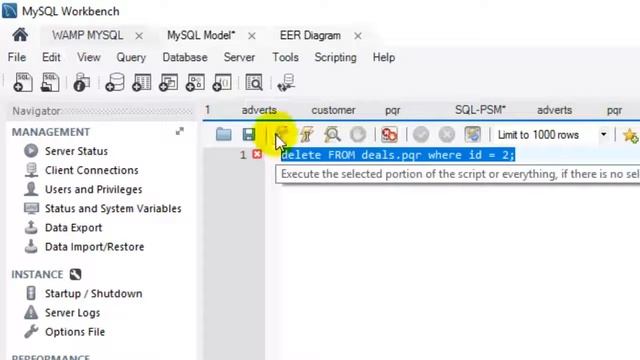Open Startup / Shutdown
Viewport: 640px width, 360px height.
[93, 293]
